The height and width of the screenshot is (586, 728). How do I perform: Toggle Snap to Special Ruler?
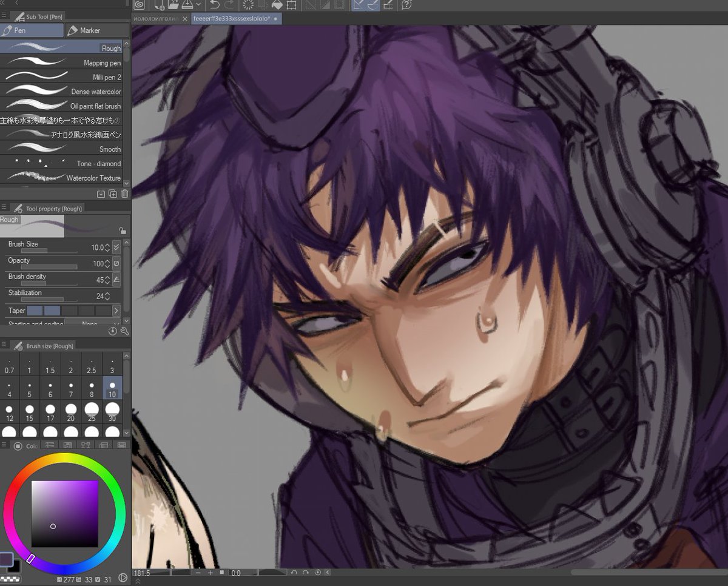[x=373, y=5]
